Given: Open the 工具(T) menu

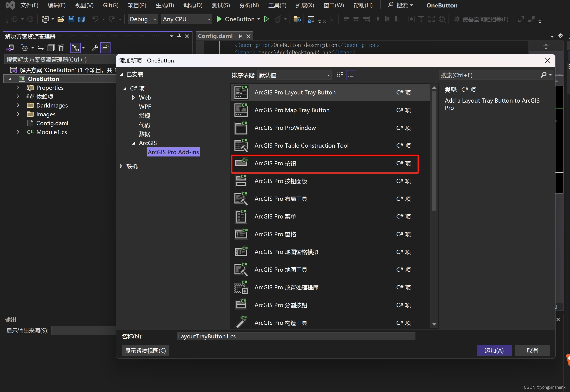Looking at the screenshot, I should pos(277,5).
